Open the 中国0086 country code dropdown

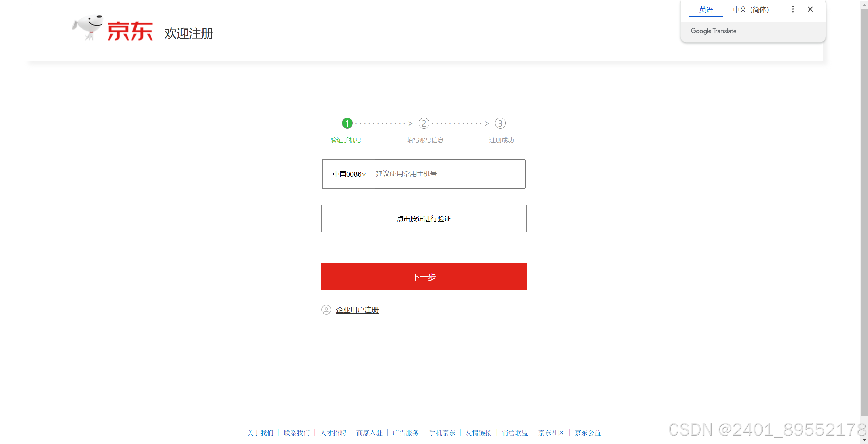(x=349, y=174)
